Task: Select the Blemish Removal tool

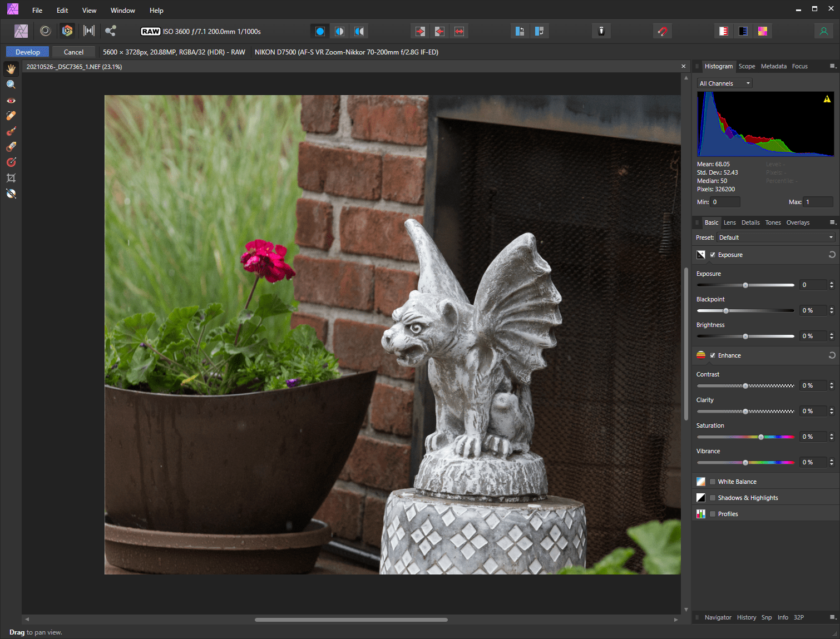Action: coord(11,116)
